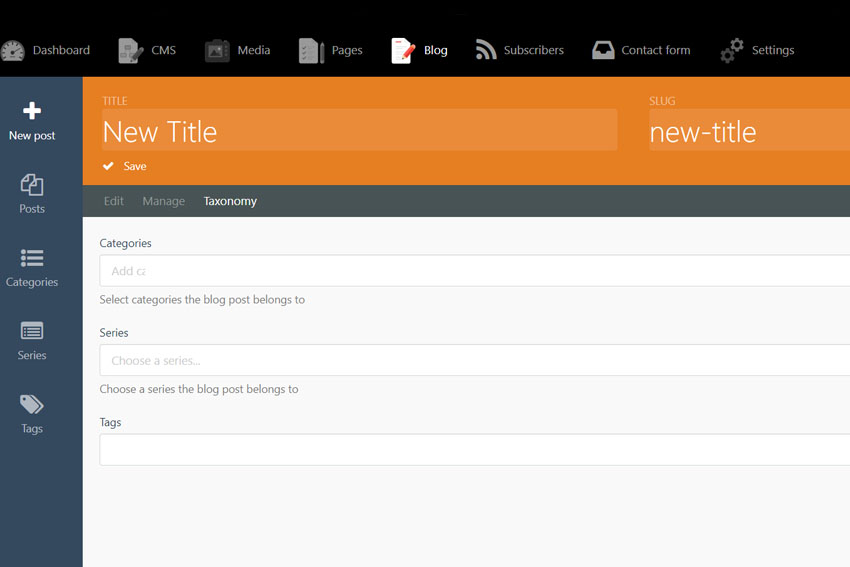Image resolution: width=850 pixels, height=567 pixels.
Task: Click the Series field label
Action: (x=114, y=333)
